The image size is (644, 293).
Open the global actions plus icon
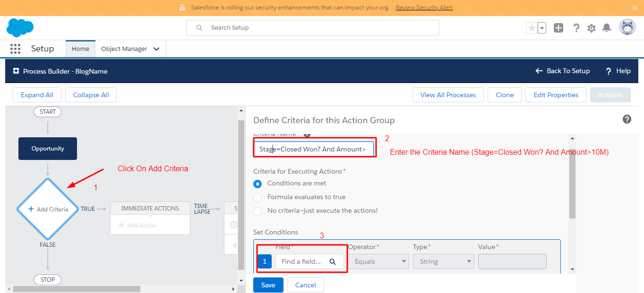click(x=558, y=28)
